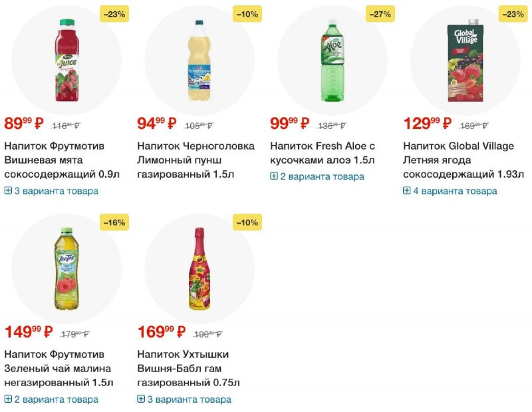532x412 pixels.
Task: Click the plus icon under Global Village drink
Action: coord(407,190)
